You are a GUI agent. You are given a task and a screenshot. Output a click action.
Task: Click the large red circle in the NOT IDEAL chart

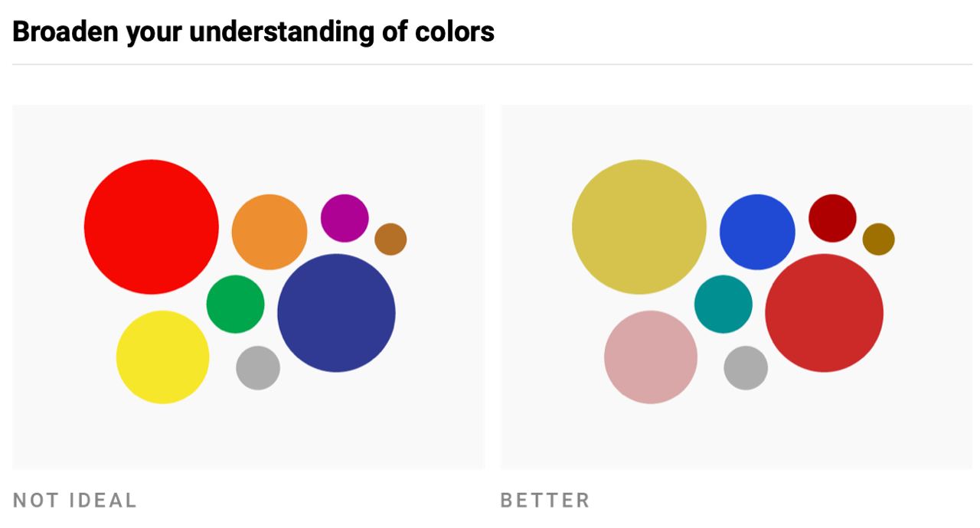(x=151, y=227)
